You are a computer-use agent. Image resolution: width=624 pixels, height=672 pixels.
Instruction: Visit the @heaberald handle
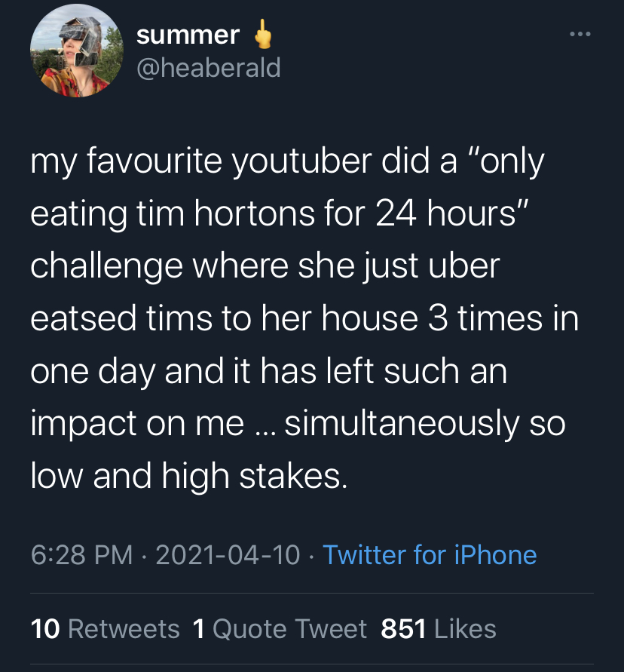[209, 68]
